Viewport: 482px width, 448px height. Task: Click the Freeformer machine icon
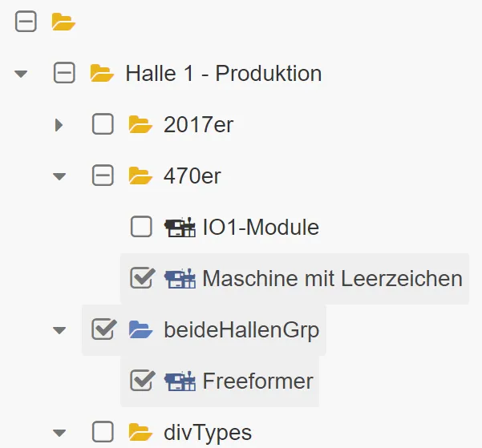pos(180,381)
